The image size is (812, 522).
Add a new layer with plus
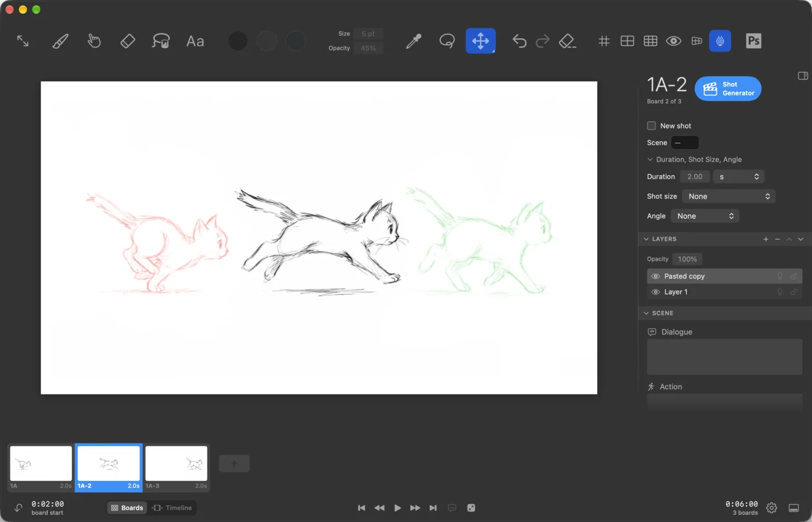[x=766, y=239]
